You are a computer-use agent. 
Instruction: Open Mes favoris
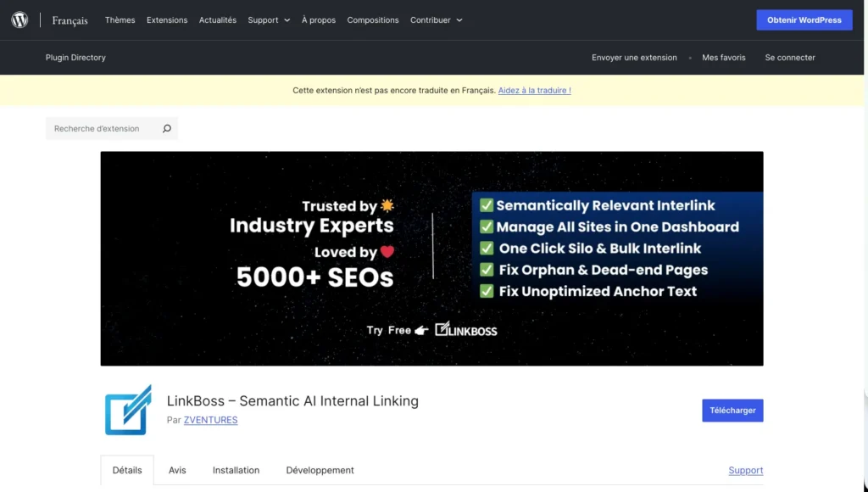(x=724, y=58)
